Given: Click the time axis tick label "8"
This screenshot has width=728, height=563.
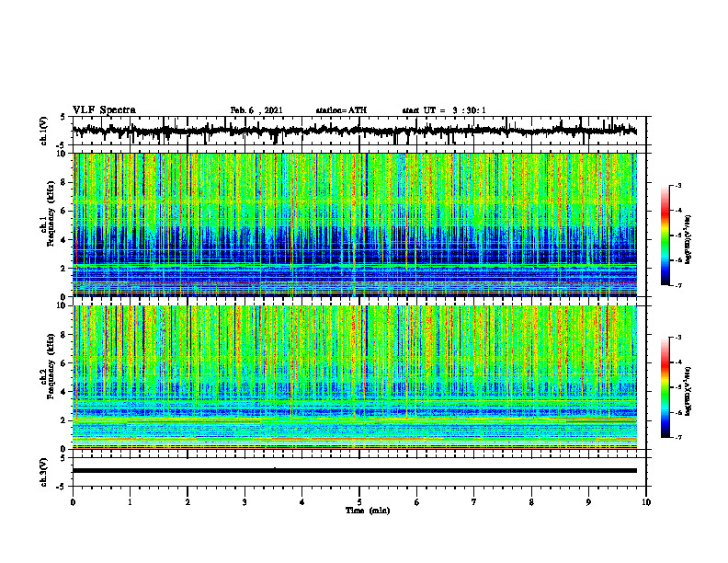Looking at the screenshot, I should [531, 502].
